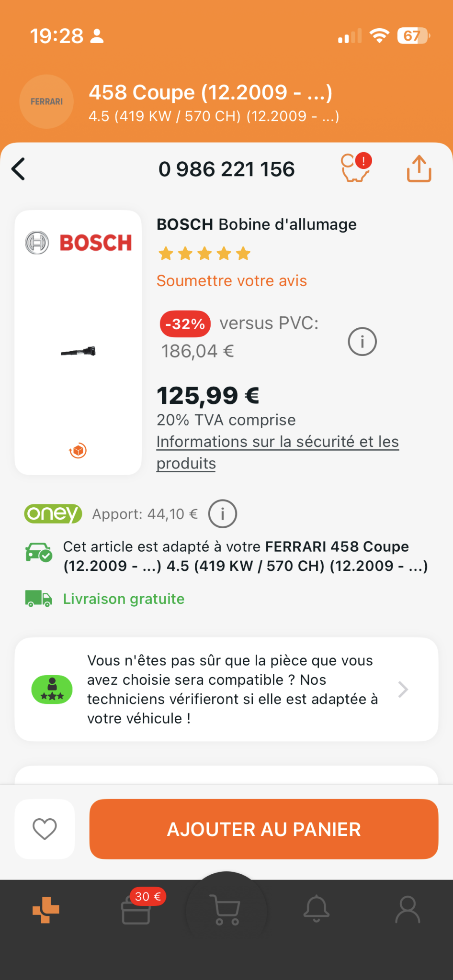Image resolution: width=453 pixels, height=980 pixels.
Task: Open the notifications bell tab
Action: (317, 910)
